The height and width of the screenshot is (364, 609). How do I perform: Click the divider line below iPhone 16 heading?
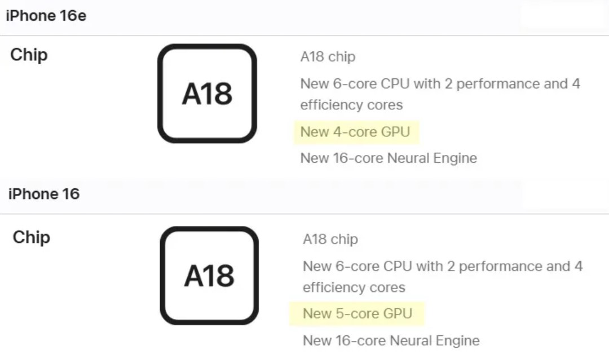(304, 214)
